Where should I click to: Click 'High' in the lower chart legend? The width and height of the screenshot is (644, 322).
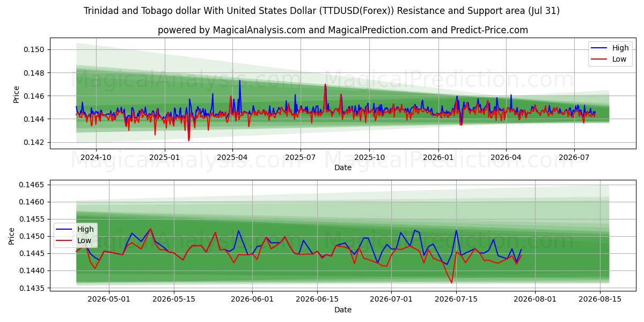(86, 229)
